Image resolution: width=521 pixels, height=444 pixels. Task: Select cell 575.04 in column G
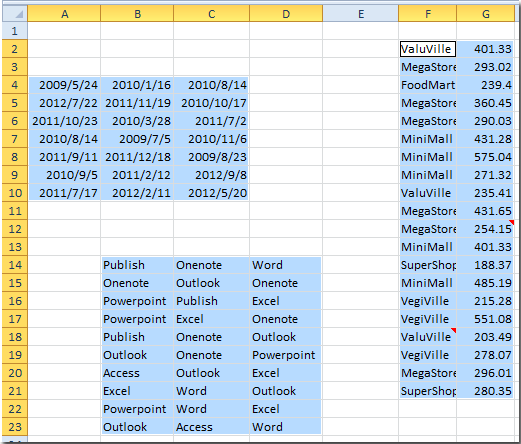coord(486,157)
